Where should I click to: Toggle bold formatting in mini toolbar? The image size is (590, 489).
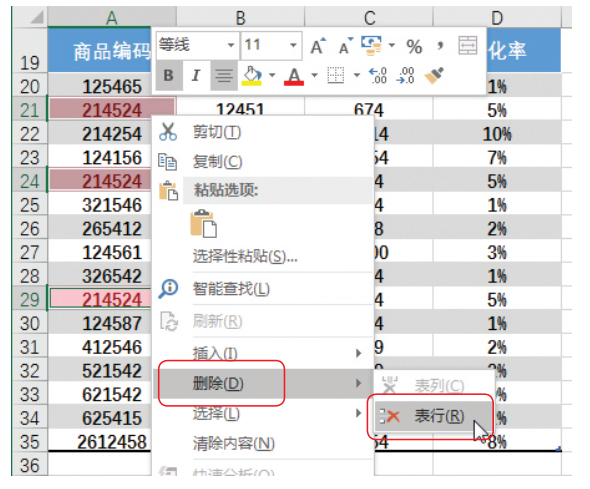tap(169, 76)
